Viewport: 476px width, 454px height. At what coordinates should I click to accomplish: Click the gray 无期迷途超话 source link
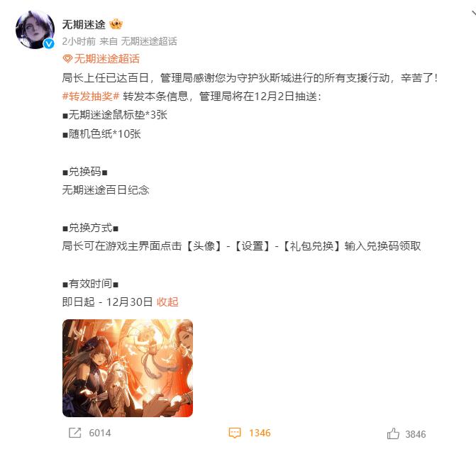pos(149,41)
